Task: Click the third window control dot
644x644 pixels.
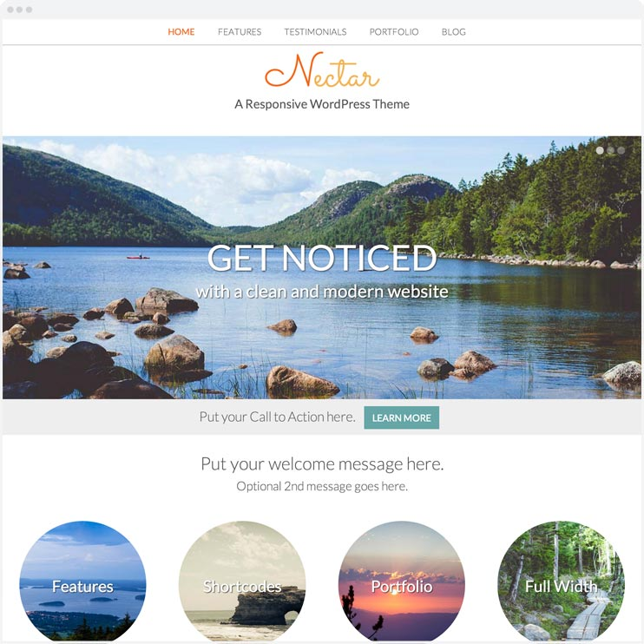Action: click(29, 10)
